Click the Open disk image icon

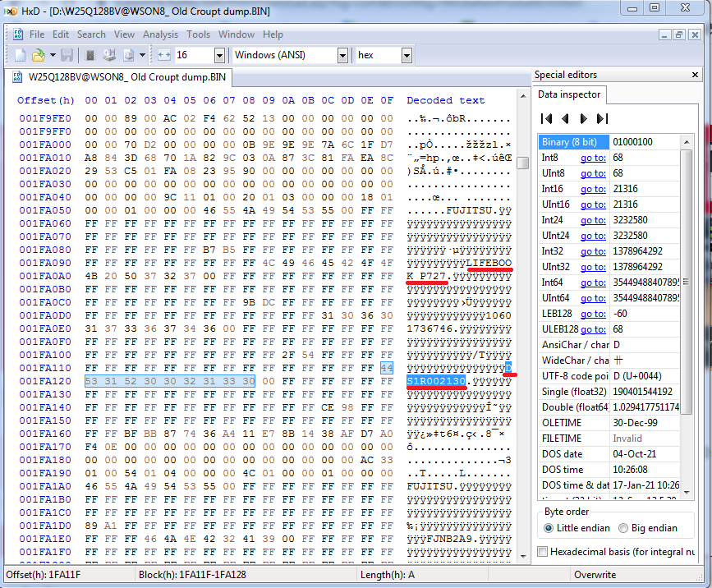129,55
